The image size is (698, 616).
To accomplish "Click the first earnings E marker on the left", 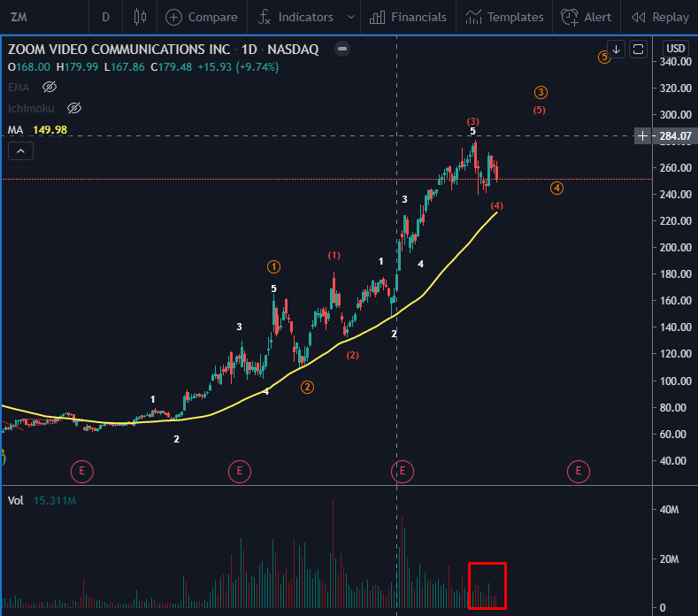I will coord(82,471).
